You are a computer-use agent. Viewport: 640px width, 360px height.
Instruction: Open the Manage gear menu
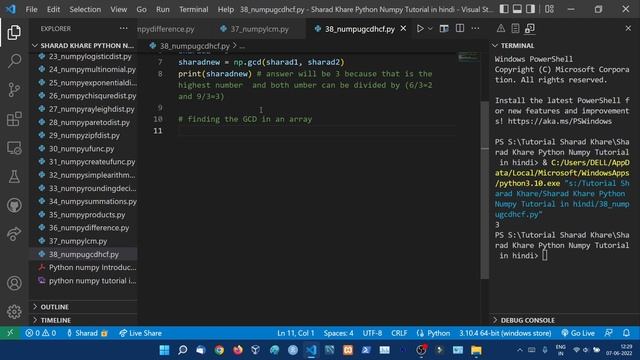coord(14,311)
